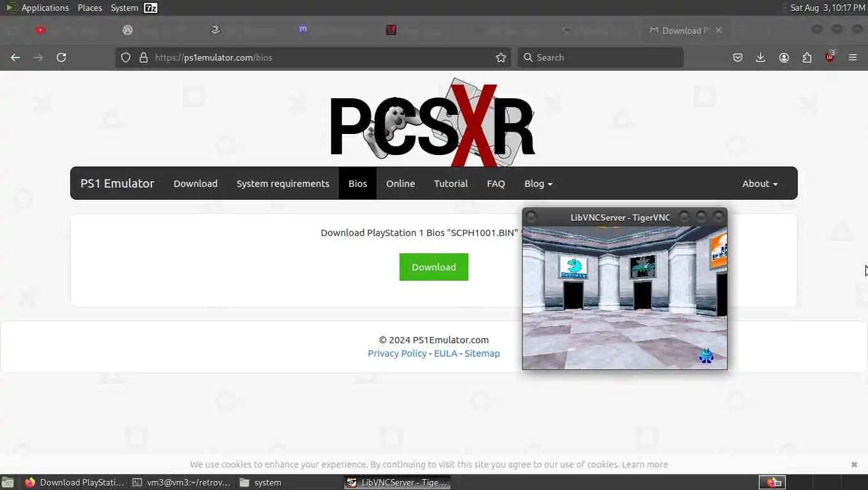Switch to the system folder taskbar item
Viewport: 868px width, 490px height.
pyautogui.click(x=289, y=482)
